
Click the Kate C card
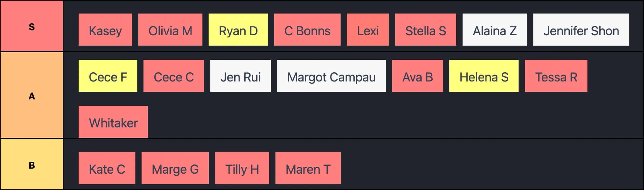point(107,168)
